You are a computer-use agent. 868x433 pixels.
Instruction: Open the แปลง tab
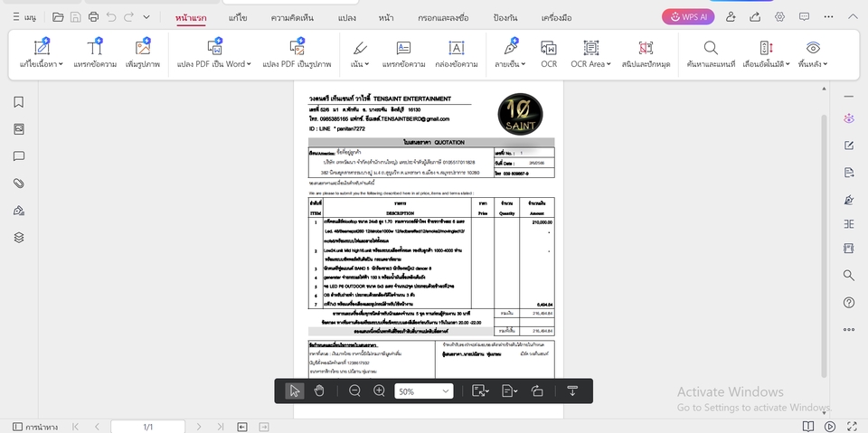(346, 18)
